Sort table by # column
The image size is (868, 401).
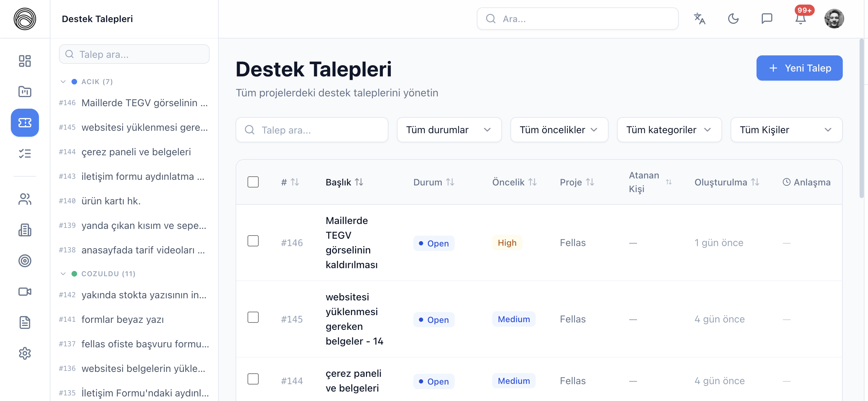tap(290, 182)
